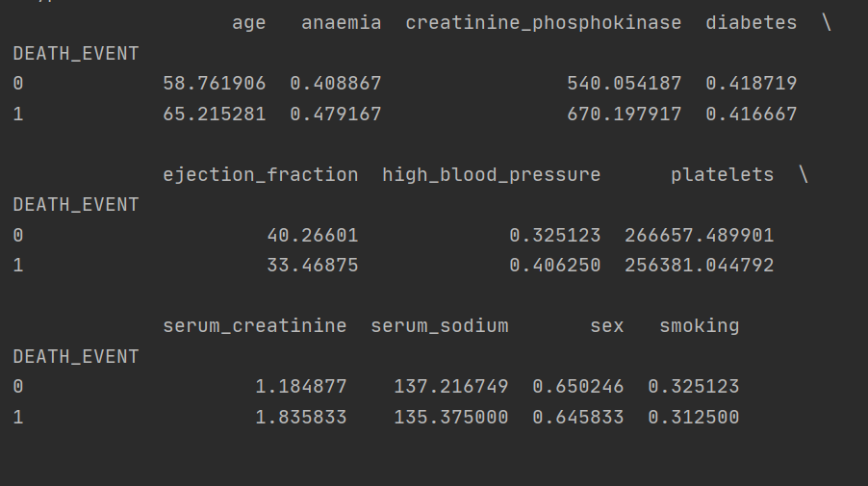Select serum sodium value 135.375000
Image resolution: width=868 pixels, height=486 pixels.
click(x=450, y=417)
